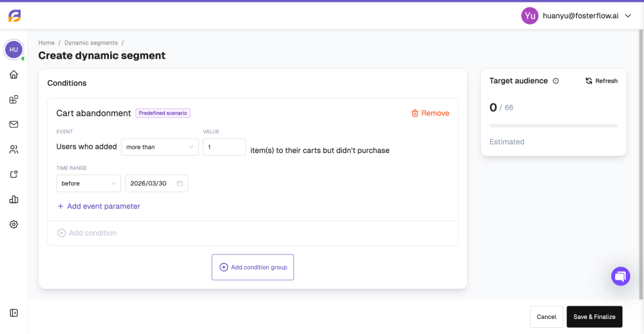Open the huanyu@fosterflow.ai account menu
The width and height of the screenshot is (644, 334).
coord(576,16)
